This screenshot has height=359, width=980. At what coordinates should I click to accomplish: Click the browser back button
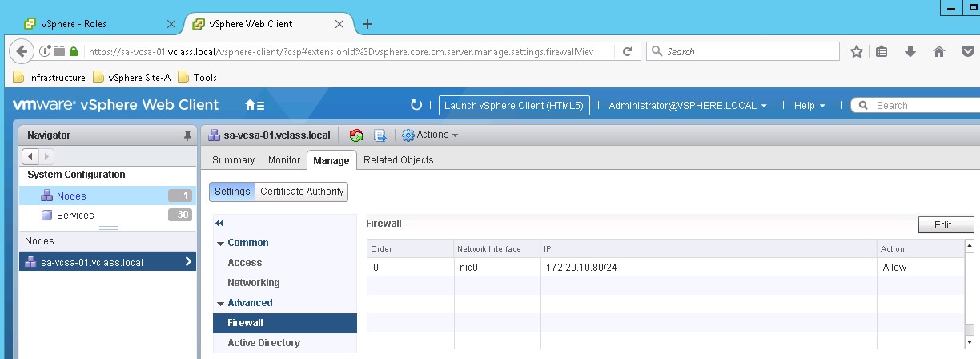click(x=22, y=51)
